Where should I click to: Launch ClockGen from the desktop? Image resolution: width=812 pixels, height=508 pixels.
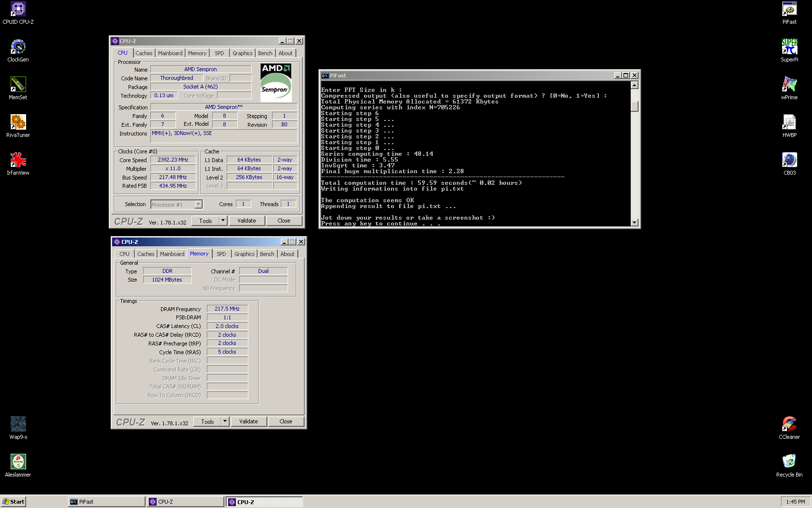pyautogui.click(x=18, y=51)
